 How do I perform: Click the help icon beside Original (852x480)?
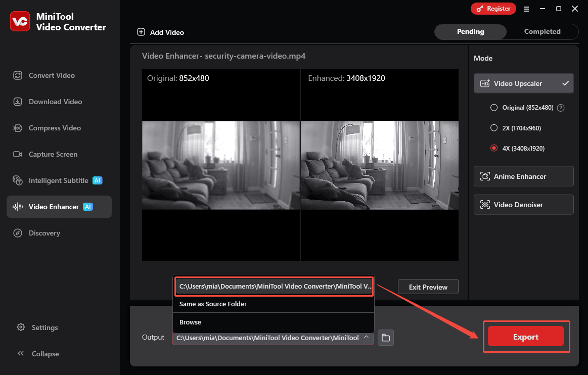tap(561, 108)
